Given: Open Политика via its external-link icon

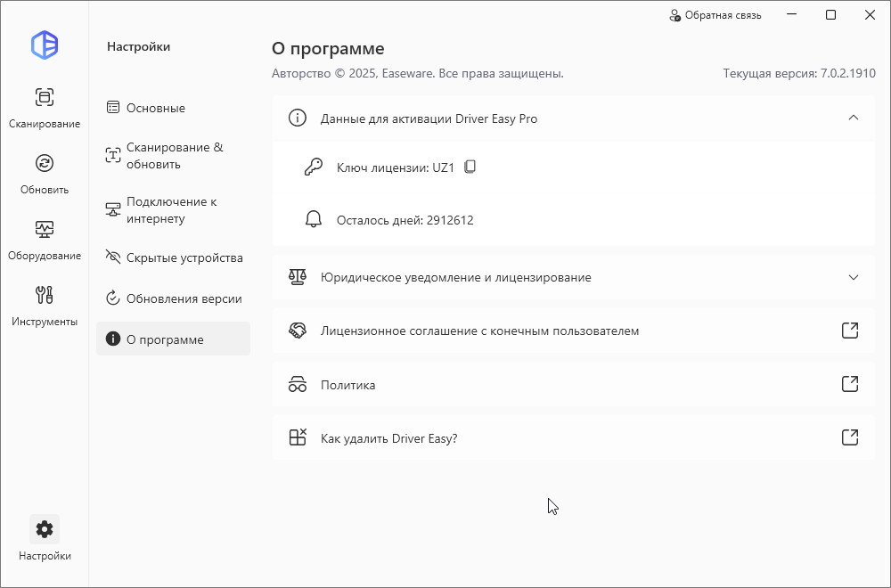Looking at the screenshot, I should coord(849,384).
